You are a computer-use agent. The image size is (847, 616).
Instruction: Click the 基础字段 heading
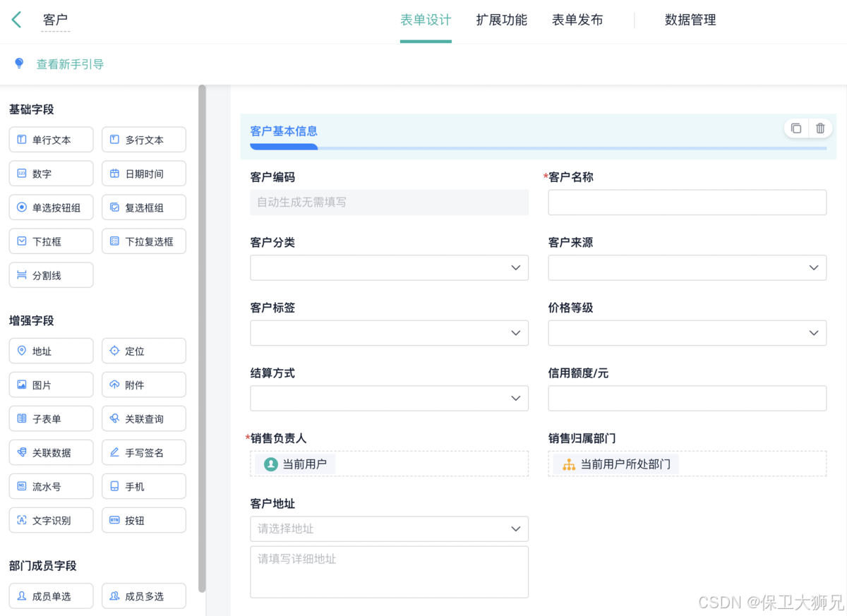pyautogui.click(x=32, y=109)
